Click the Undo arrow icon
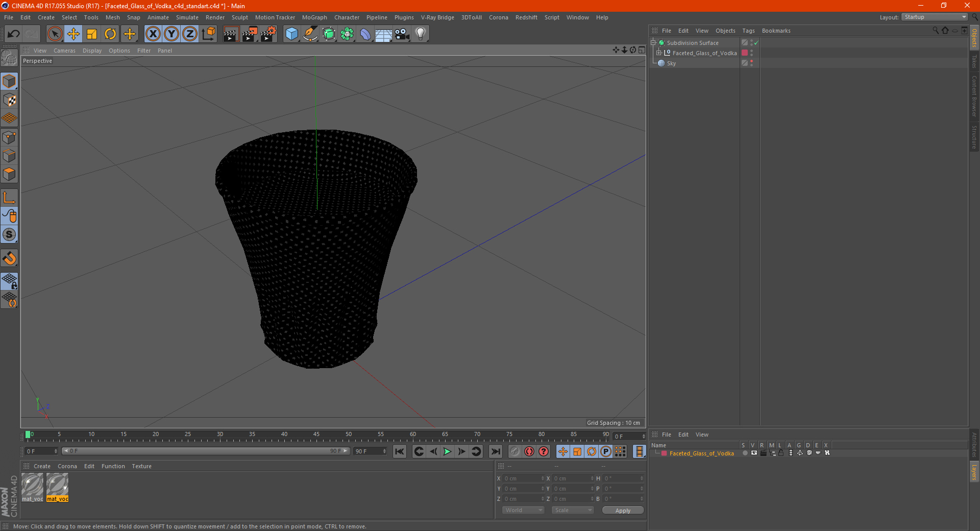Screen dimensions: 980x531 tap(14, 34)
